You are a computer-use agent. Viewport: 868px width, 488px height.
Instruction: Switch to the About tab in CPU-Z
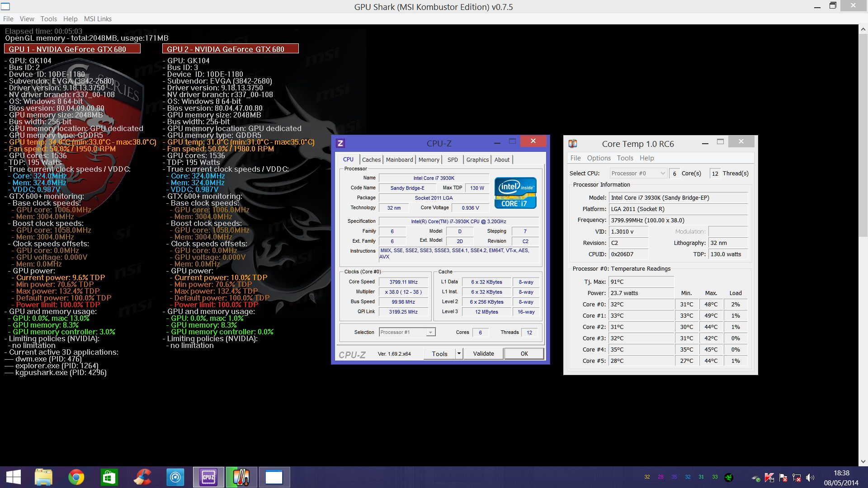tap(502, 160)
